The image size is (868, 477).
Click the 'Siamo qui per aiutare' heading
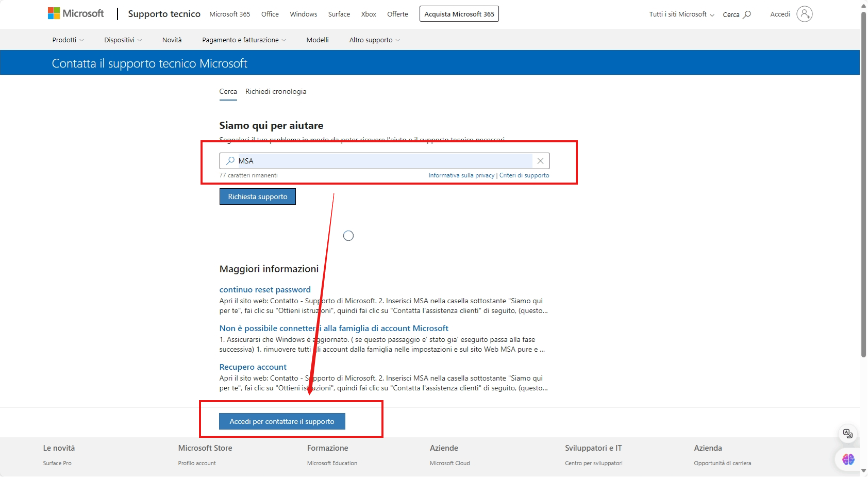271,125
